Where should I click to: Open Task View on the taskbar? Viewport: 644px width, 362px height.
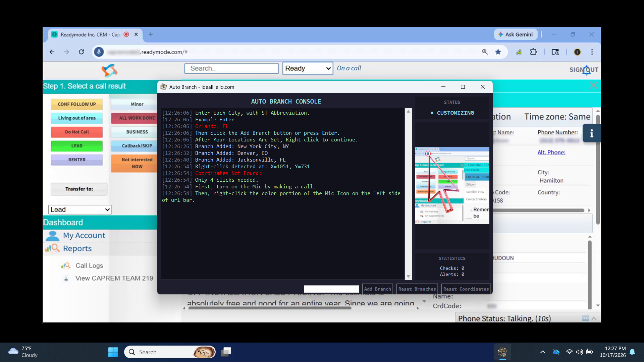pos(226,352)
